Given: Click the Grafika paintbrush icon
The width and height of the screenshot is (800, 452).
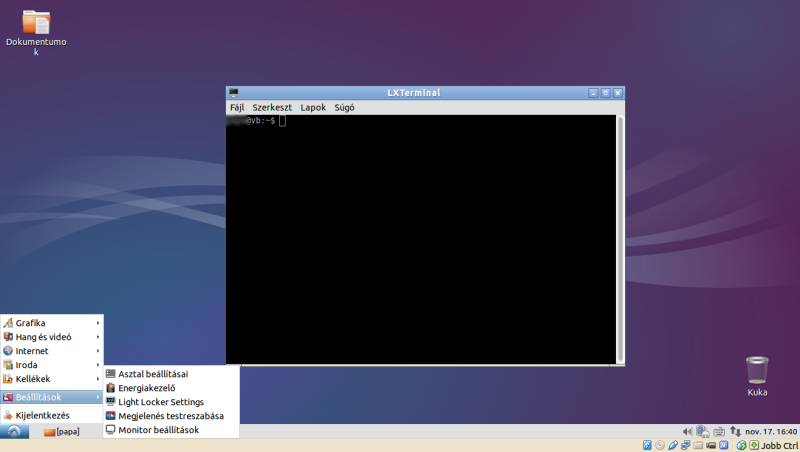Looking at the screenshot, I should pyautogui.click(x=8, y=323).
